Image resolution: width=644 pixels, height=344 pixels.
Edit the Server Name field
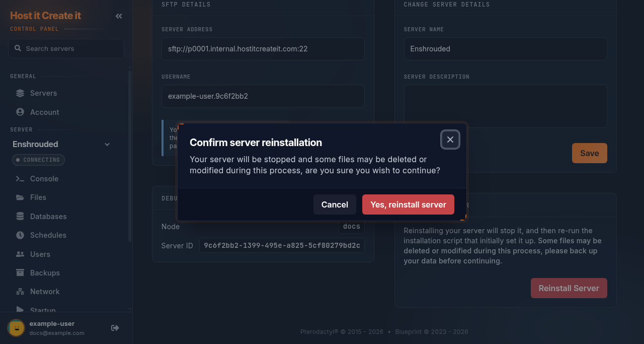[x=505, y=49]
